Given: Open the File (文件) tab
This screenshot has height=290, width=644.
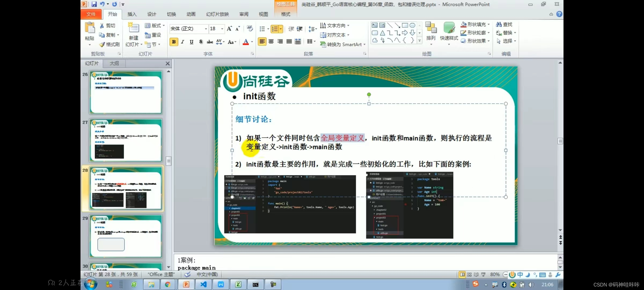Looking at the screenshot, I should click(x=91, y=14).
